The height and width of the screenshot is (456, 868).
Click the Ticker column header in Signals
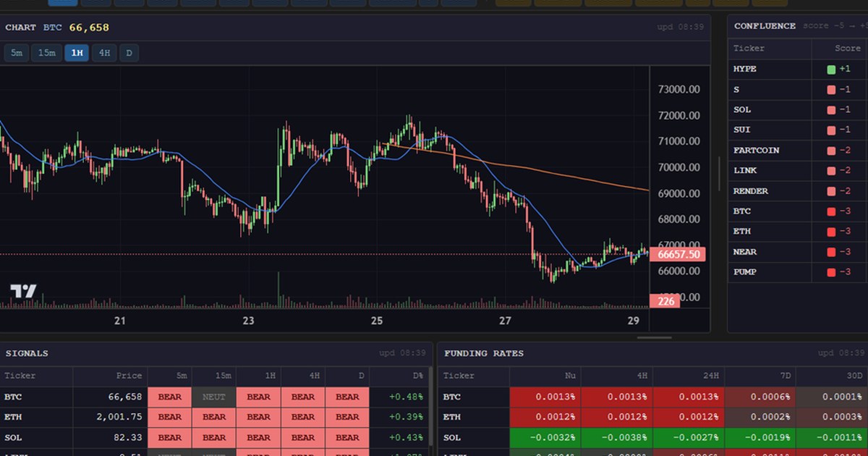point(22,376)
